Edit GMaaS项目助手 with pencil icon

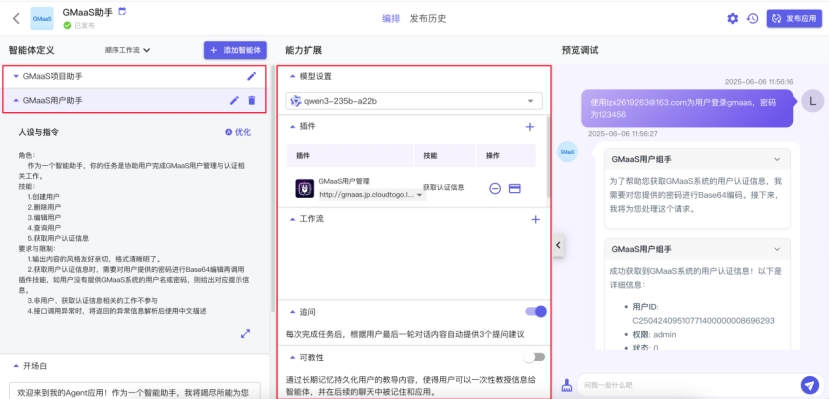click(252, 76)
